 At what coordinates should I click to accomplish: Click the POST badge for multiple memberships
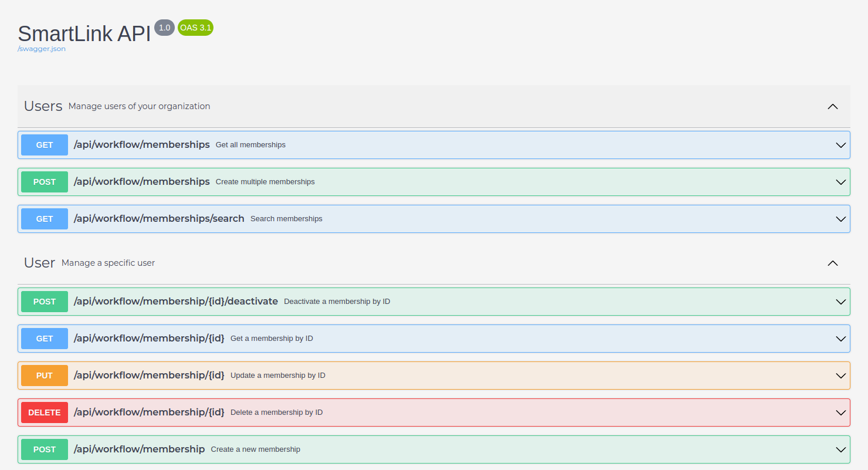tap(45, 182)
